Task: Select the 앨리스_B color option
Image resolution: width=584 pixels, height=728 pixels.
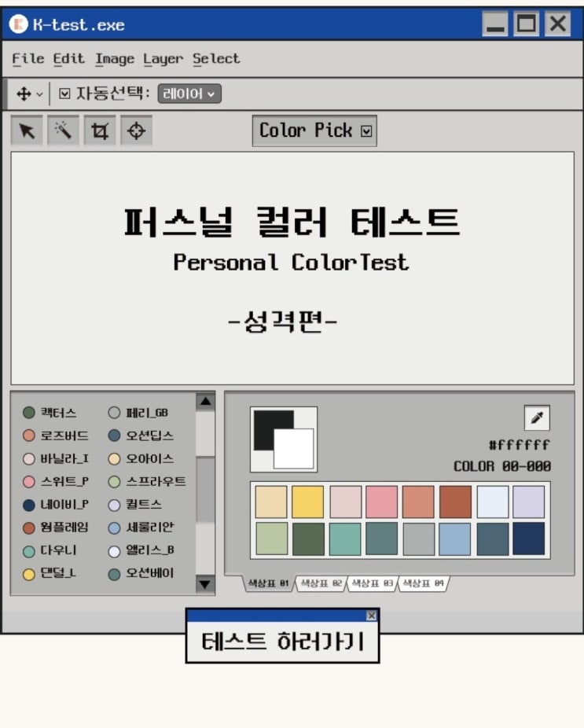Action: pos(141,550)
